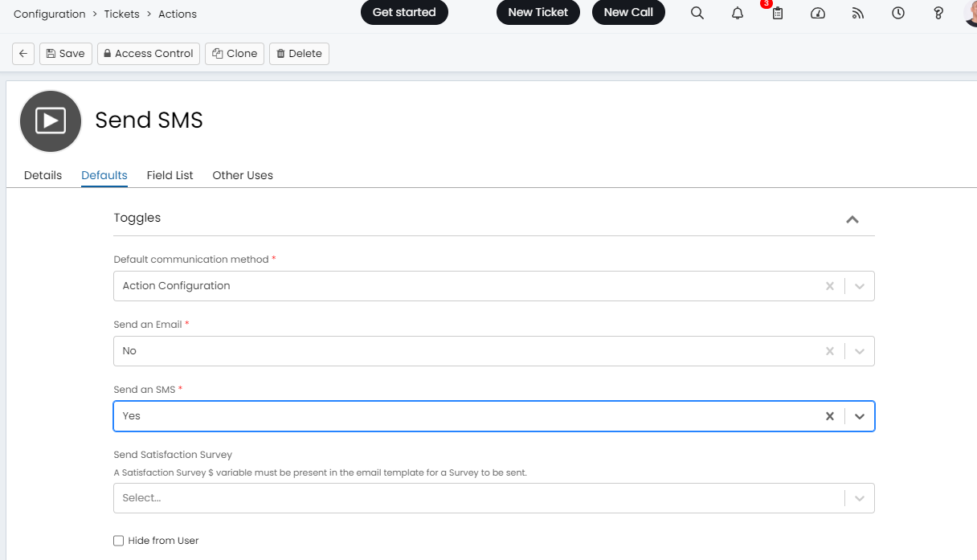Viewport: 977px width, 560px height.
Task: Open the user profile avatar
Action: [971, 13]
